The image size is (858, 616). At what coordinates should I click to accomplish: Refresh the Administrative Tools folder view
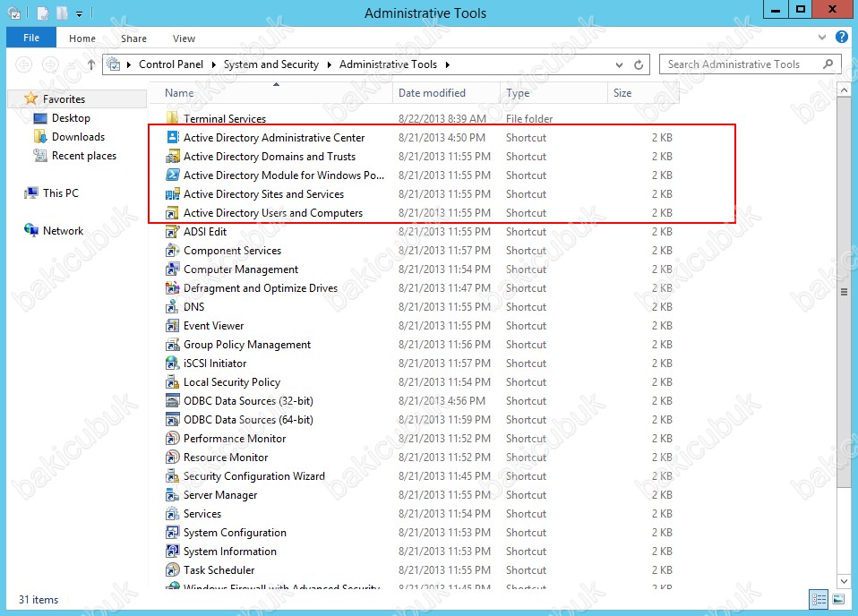pyautogui.click(x=639, y=64)
